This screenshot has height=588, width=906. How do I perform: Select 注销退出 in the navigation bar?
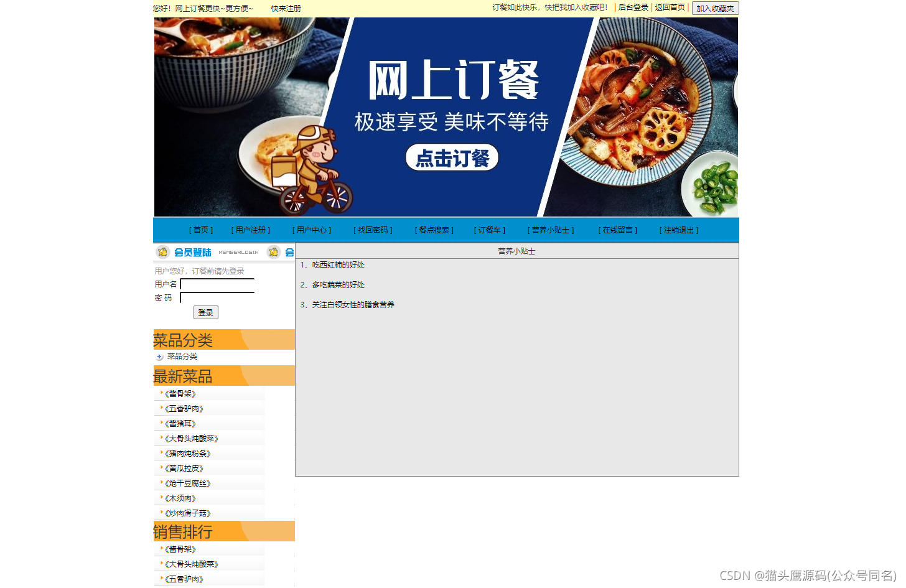(x=679, y=230)
